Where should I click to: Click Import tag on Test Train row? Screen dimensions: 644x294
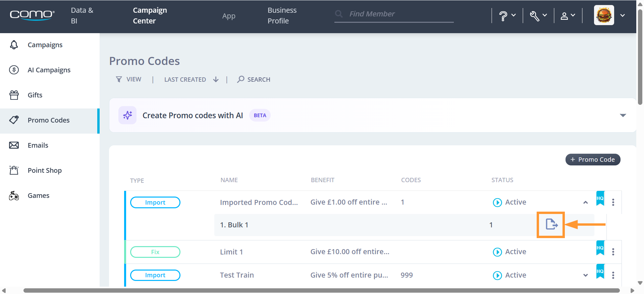click(155, 275)
